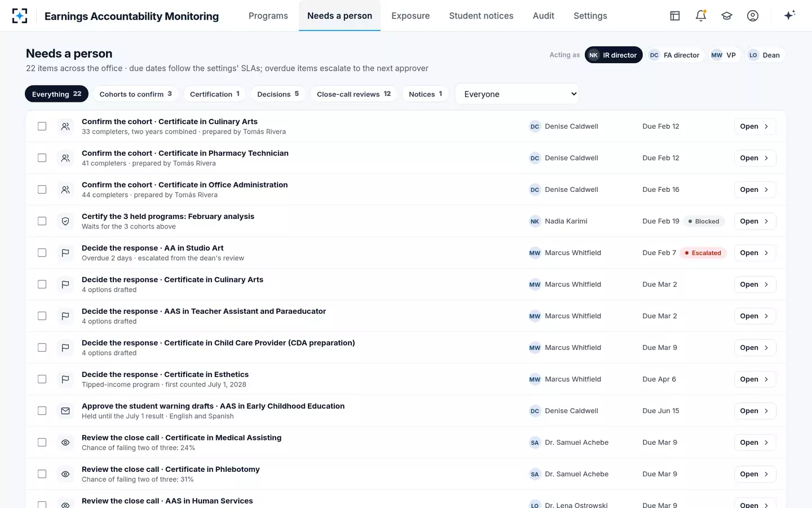
Task: Click flag icon on AA in Studio Art row
Action: pyautogui.click(x=65, y=253)
